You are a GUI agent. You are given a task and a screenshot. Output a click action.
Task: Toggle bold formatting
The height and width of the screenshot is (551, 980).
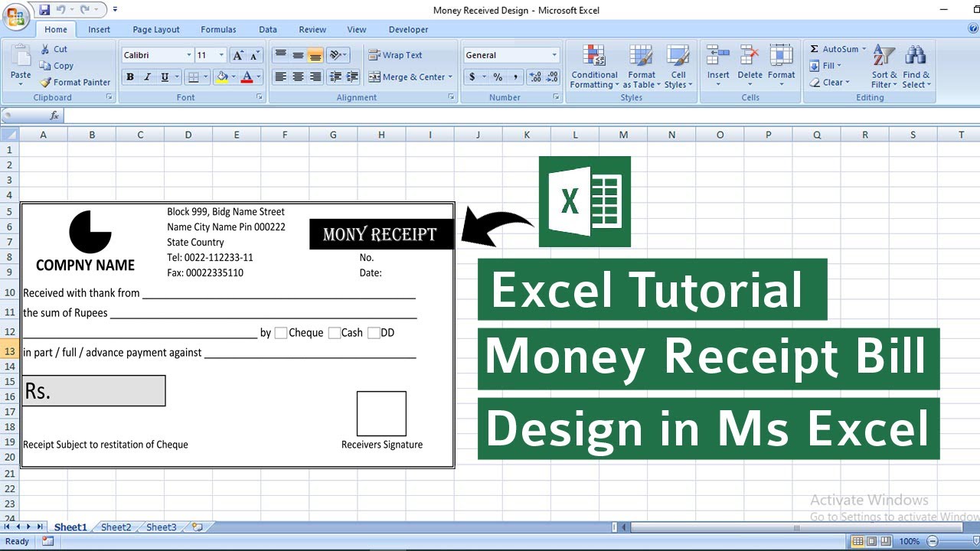[x=130, y=77]
